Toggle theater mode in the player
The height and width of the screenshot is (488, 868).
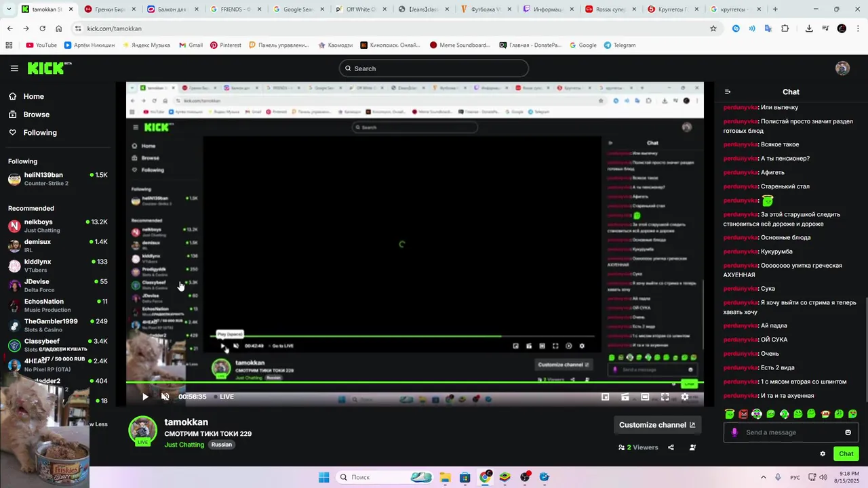(x=645, y=396)
